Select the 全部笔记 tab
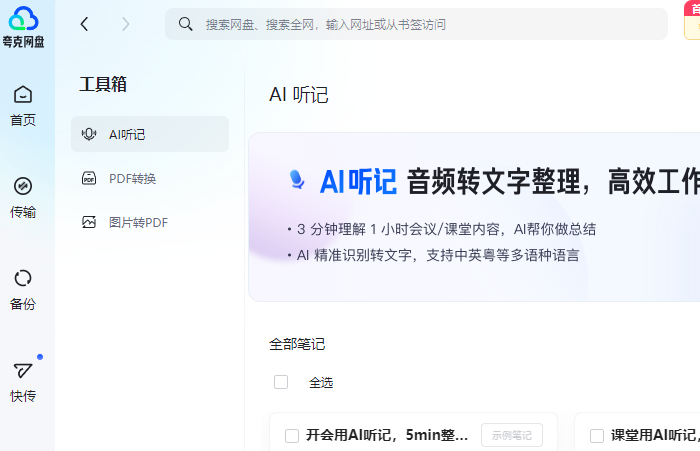The width and height of the screenshot is (700, 451). (297, 344)
